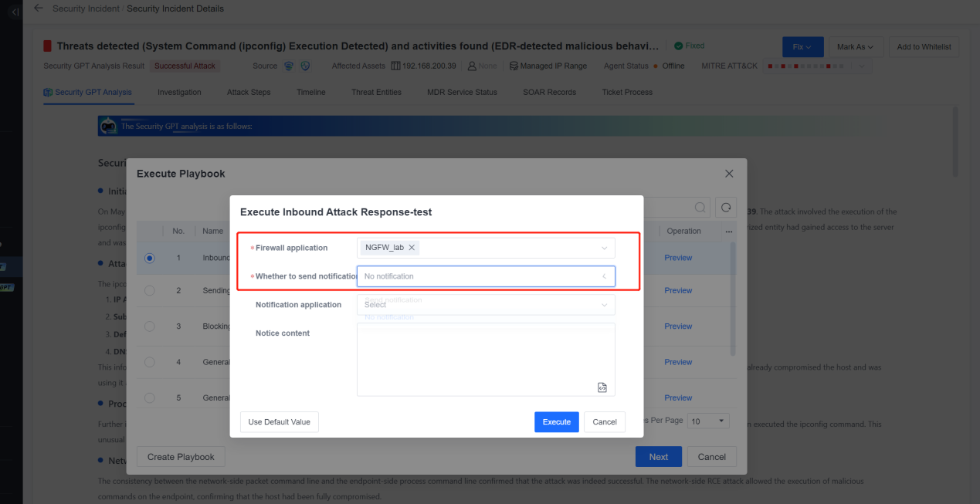980x504 pixels.
Task: Click the page vertical scrollbar
Action: [955, 143]
